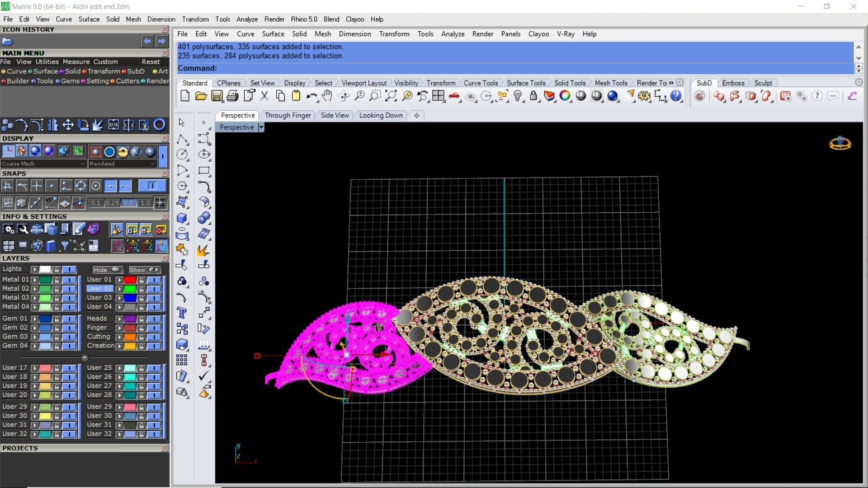Viewport: 868px width, 488px height.
Task: Open the Rhino 5.0 menu in top bar
Action: pos(304,19)
